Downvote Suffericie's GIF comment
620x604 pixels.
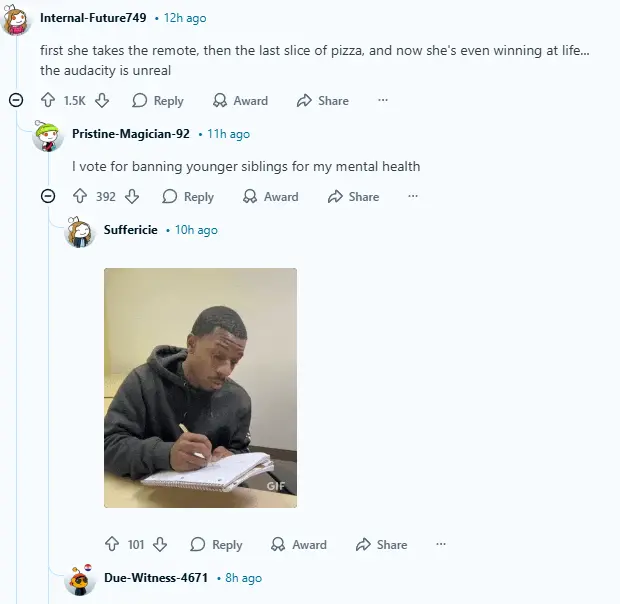click(x=160, y=545)
